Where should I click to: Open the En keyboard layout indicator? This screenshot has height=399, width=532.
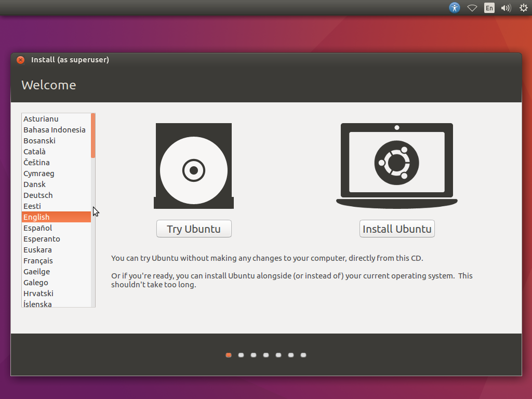(x=489, y=8)
